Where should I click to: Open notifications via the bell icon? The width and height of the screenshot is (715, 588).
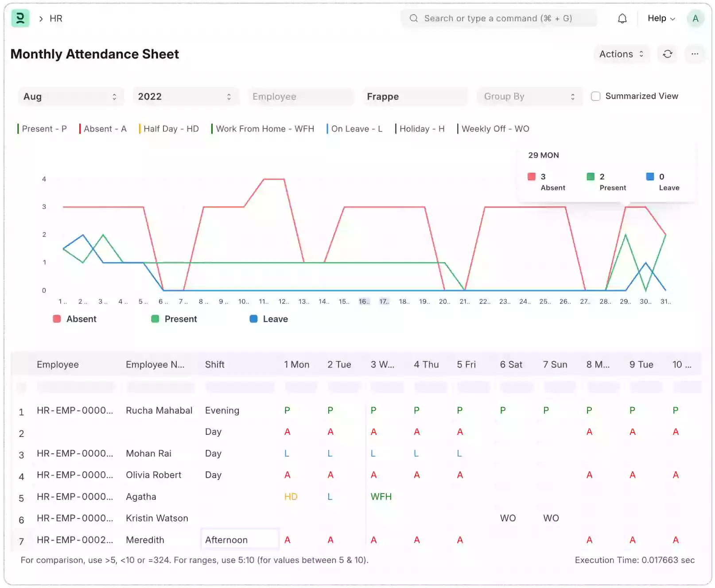coord(622,18)
